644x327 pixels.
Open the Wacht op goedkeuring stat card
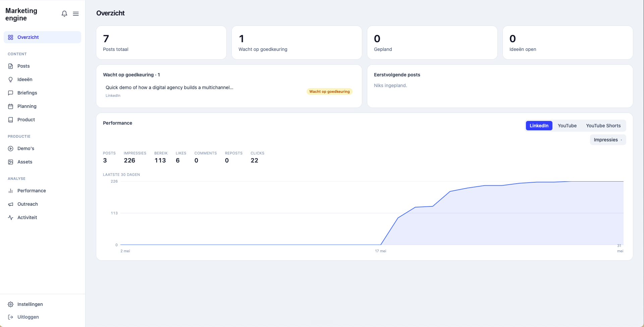[x=297, y=43]
